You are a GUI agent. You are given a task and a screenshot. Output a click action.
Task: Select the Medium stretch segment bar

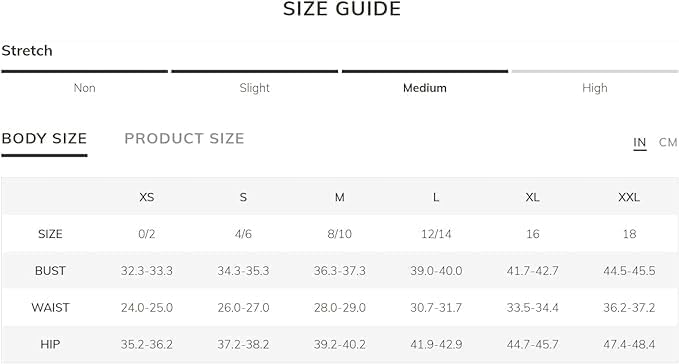coord(425,71)
